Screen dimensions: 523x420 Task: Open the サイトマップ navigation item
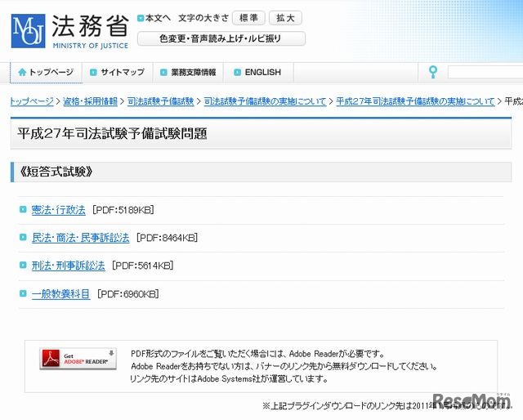pos(118,72)
